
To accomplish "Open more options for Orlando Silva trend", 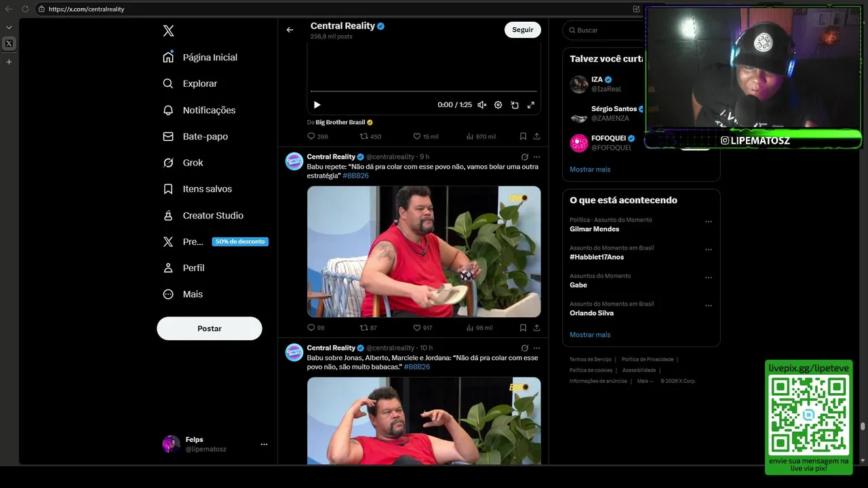I will (709, 305).
